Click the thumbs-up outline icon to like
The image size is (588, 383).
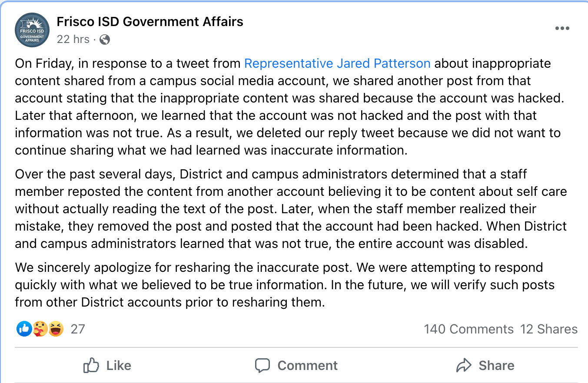tap(91, 366)
